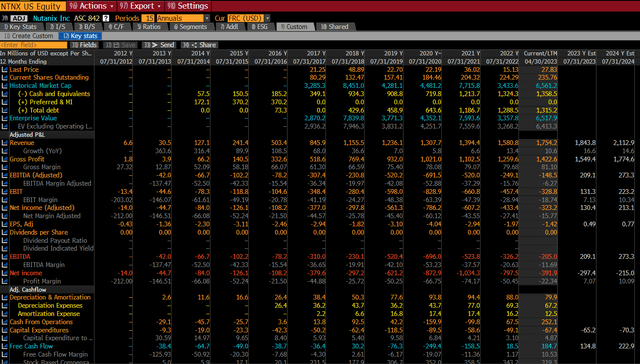Open the Export dropdown menu

[x=140, y=6]
